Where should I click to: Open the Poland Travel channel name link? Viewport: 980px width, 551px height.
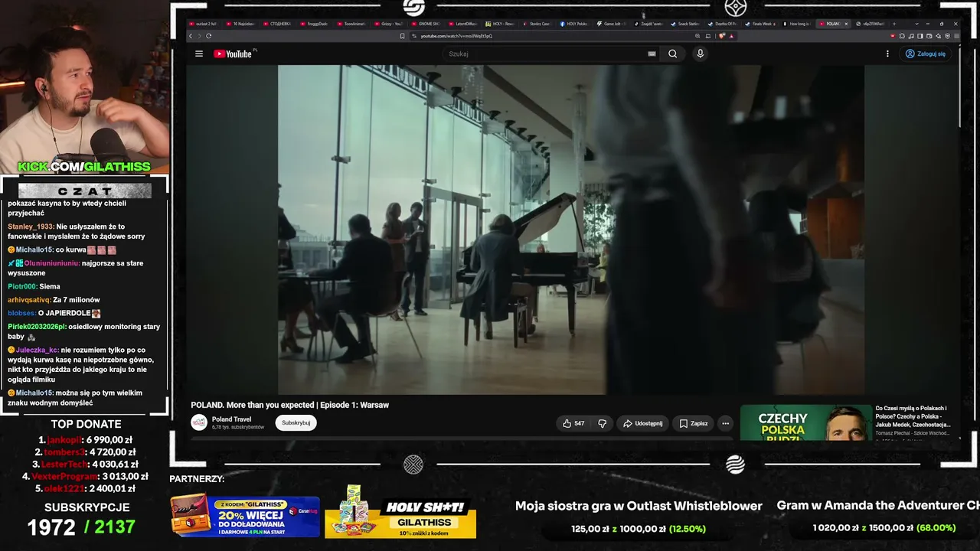tap(231, 419)
